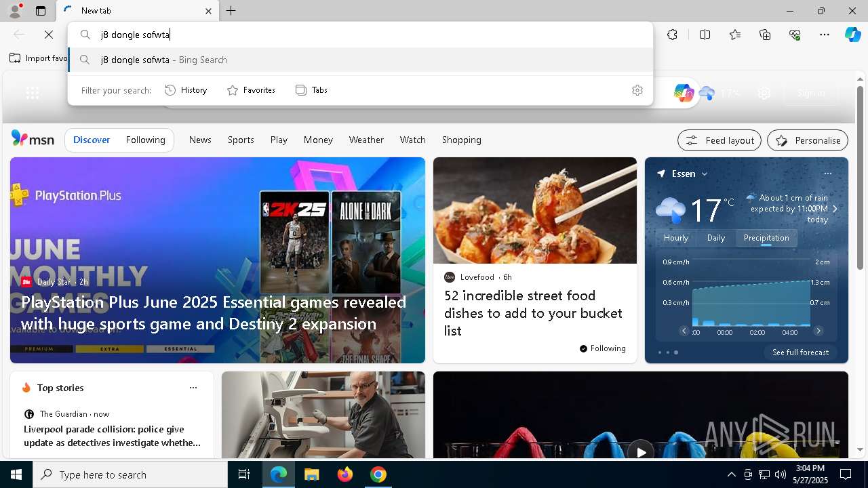Open address bar search settings gear

point(637,90)
